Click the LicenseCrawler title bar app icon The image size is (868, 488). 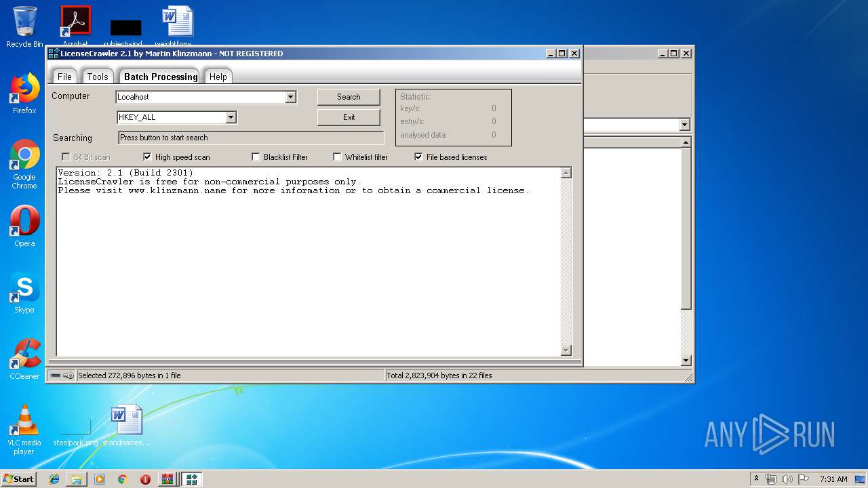coord(54,54)
